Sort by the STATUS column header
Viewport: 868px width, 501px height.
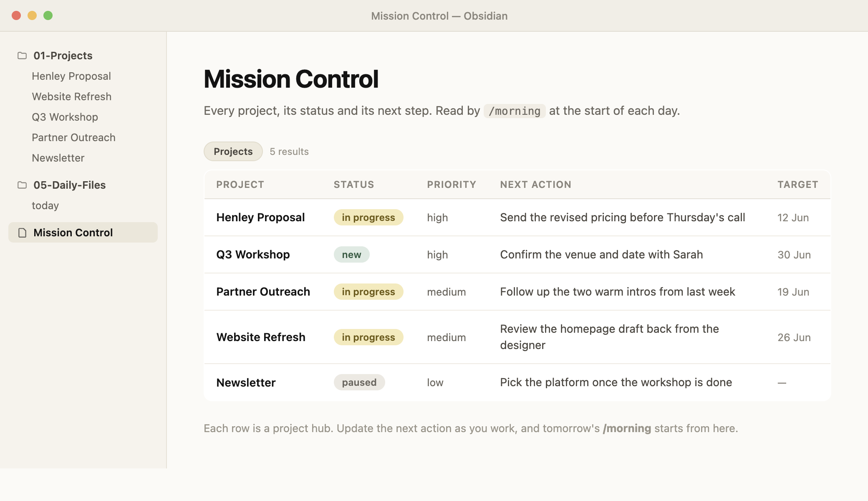pyautogui.click(x=354, y=185)
